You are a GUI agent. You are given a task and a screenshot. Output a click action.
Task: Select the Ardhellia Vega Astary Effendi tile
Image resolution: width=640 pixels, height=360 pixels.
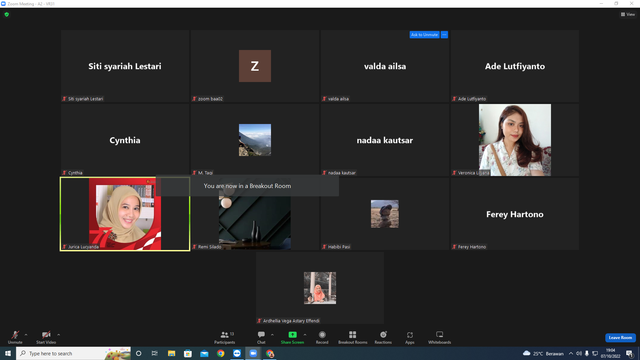point(320,288)
